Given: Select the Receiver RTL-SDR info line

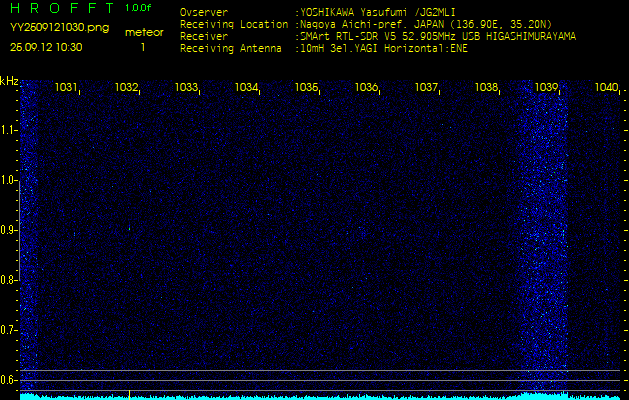Looking at the screenshot, I should tap(436, 35).
